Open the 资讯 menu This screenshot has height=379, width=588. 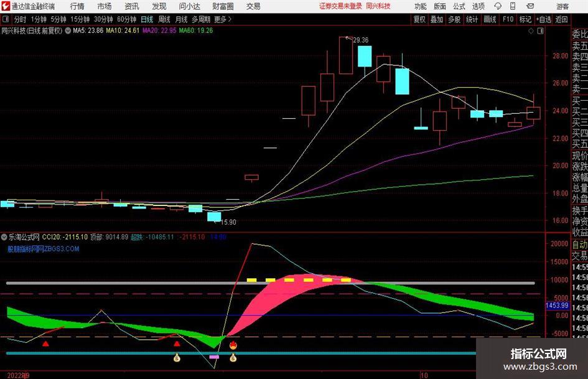tap(132, 6)
